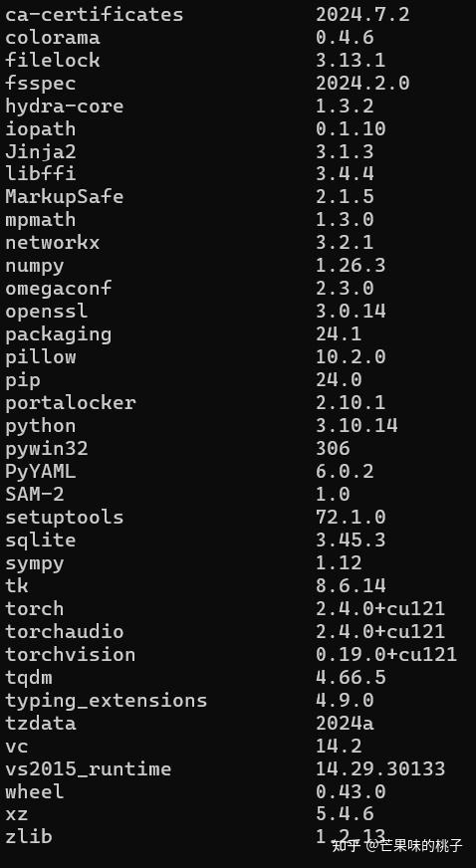The image size is (476, 868).
Task: Click the openssl version 3.0.14
Action: 351,312
